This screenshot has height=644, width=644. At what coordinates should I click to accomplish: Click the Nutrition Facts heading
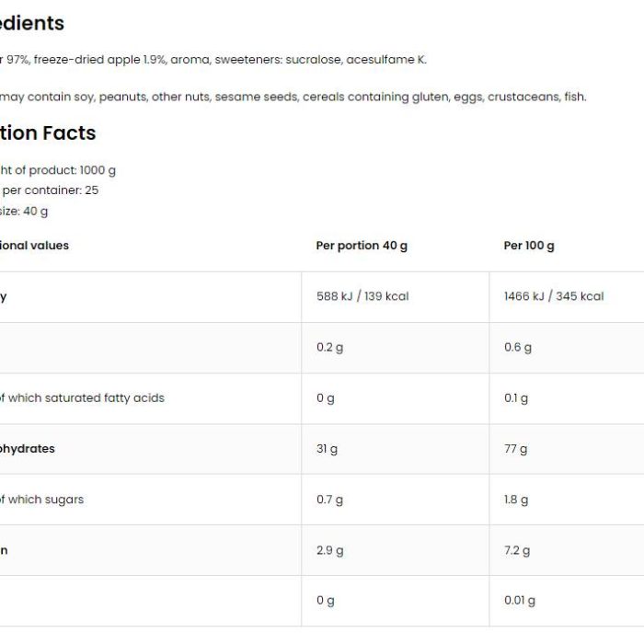[48, 133]
